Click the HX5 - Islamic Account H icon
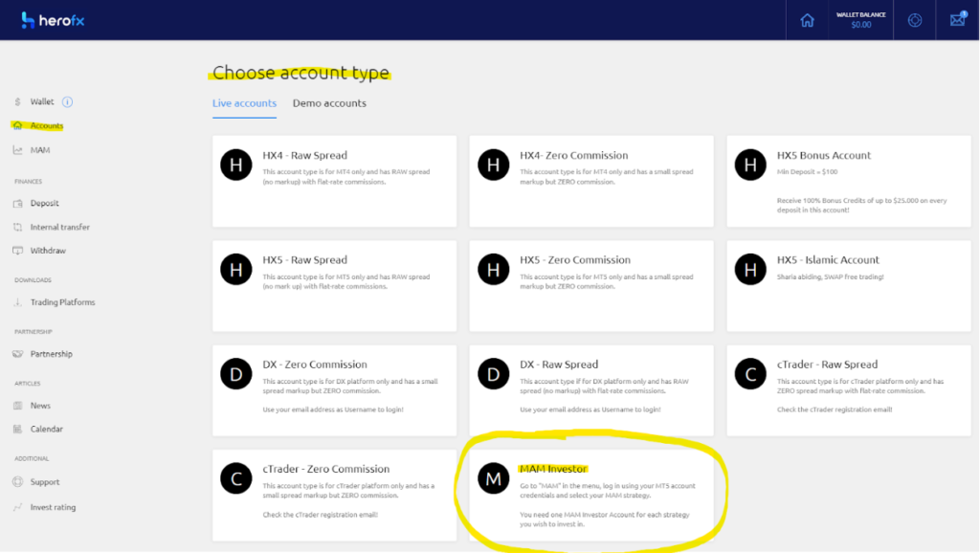 click(x=750, y=269)
